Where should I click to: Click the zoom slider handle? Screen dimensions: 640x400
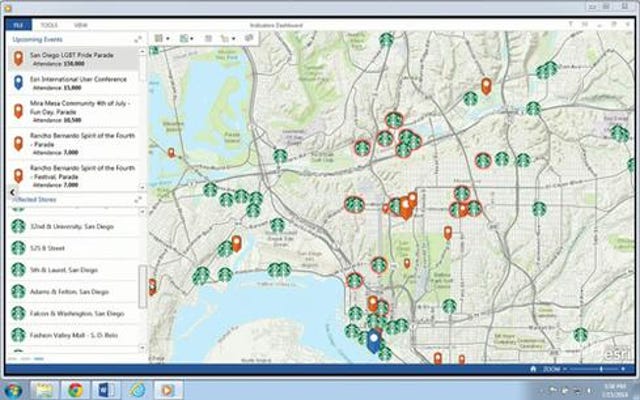[x=601, y=369]
